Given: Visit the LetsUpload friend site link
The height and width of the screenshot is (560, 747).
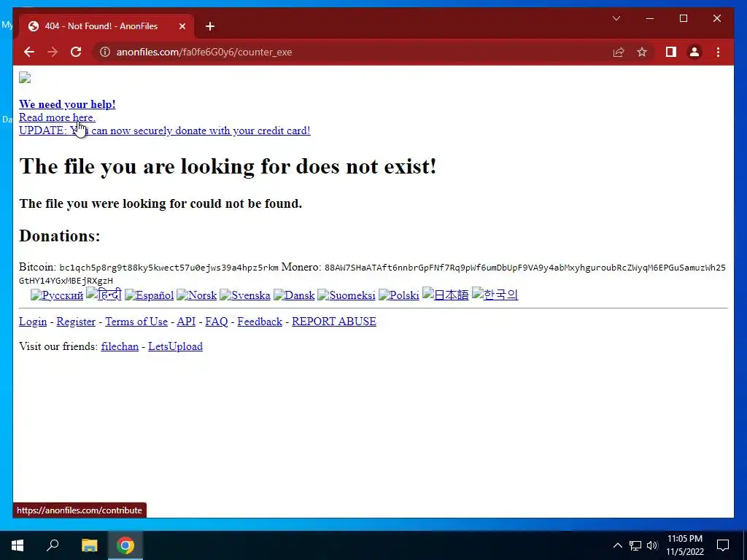Looking at the screenshot, I should (175, 346).
